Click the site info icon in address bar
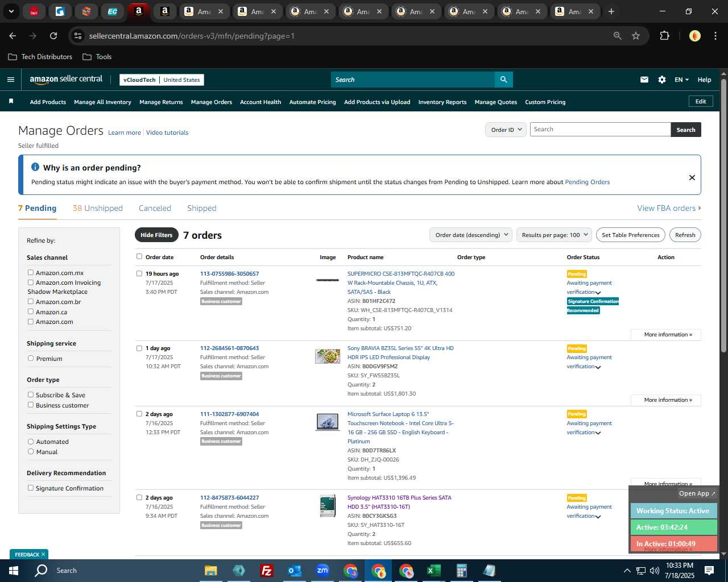The height and width of the screenshot is (582, 728). (78, 36)
